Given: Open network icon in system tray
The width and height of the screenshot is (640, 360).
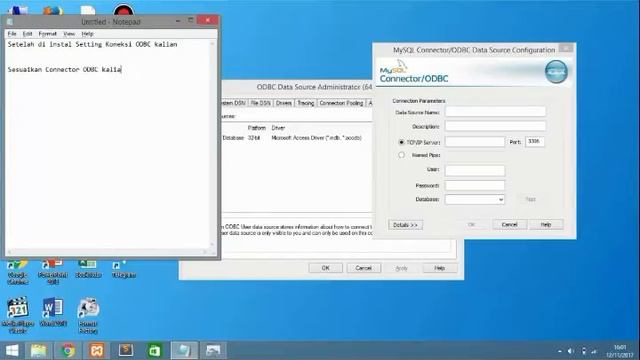Looking at the screenshot, I should point(594,351).
